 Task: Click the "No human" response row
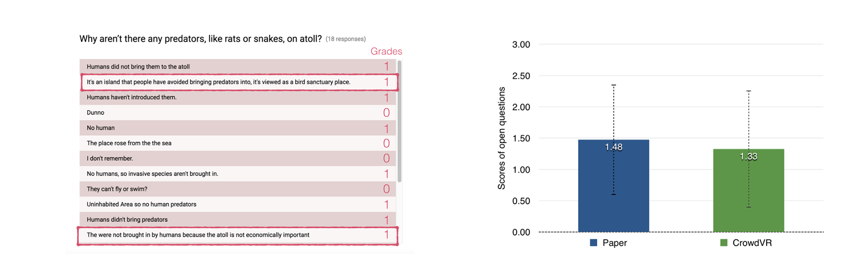tap(101, 128)
